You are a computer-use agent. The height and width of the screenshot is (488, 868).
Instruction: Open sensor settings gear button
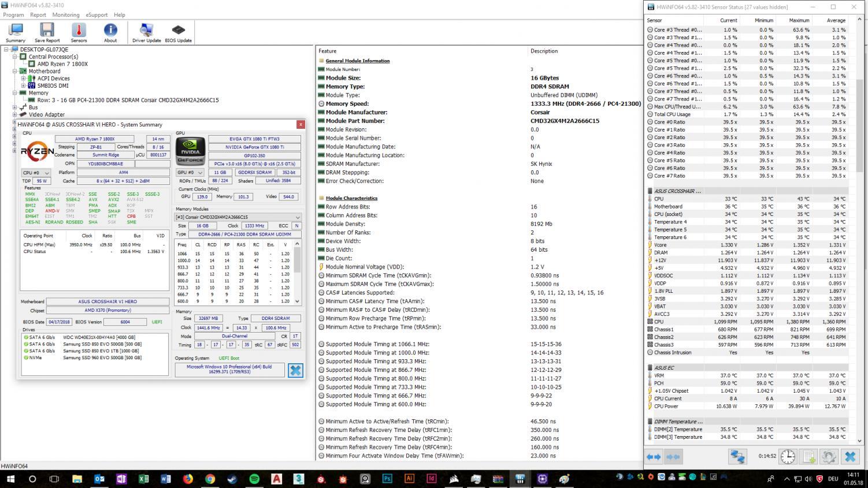click(x=829, y=457)
